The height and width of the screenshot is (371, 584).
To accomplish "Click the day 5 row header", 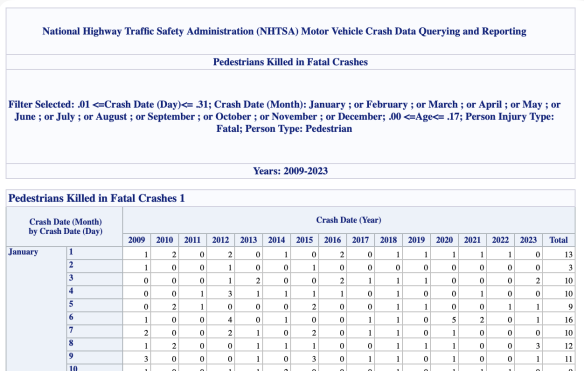I will [95, 305].
